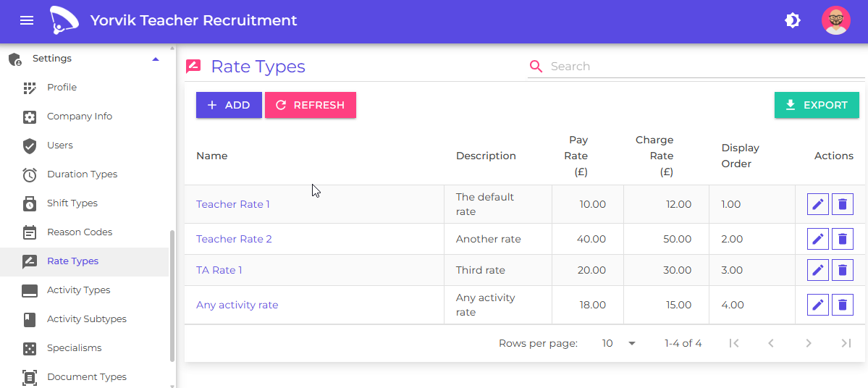
Task: Click the Reason Codes calendar icon
Action: [30, 232]
